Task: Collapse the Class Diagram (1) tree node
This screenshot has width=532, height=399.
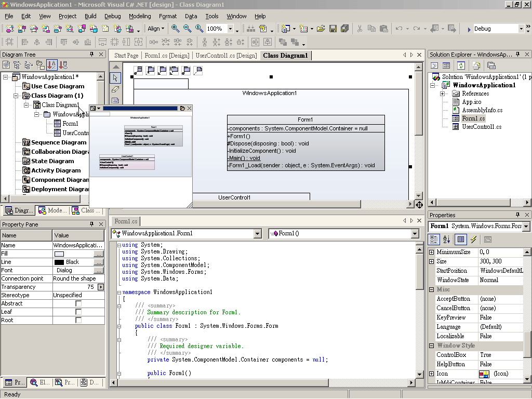Action: 16,96
